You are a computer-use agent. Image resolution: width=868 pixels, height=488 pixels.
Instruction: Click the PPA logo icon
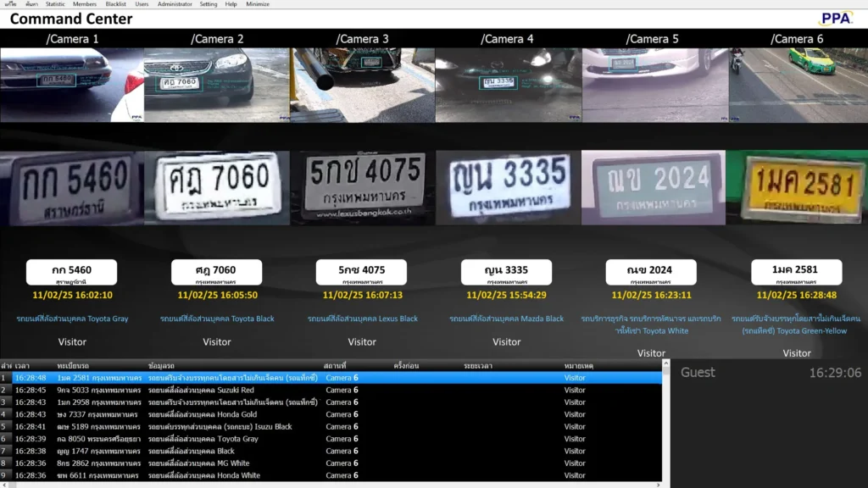(x=836, y=19)
